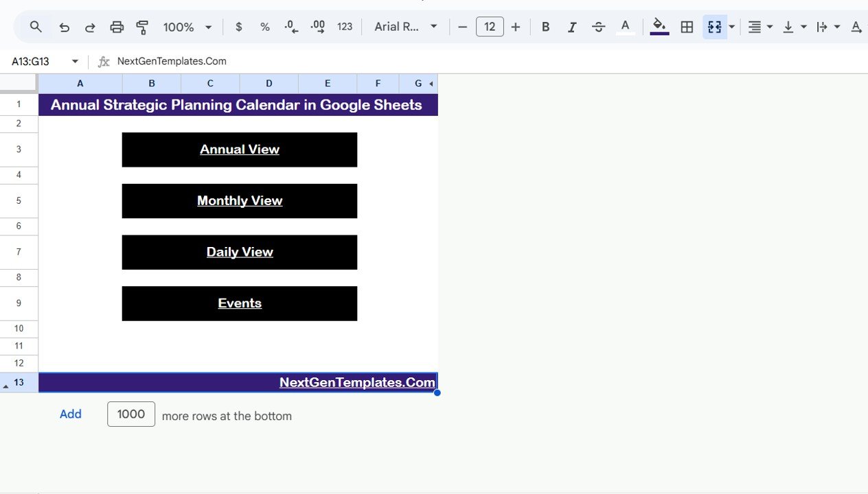
Task: Toggle bold formatting
Action: 545,27
